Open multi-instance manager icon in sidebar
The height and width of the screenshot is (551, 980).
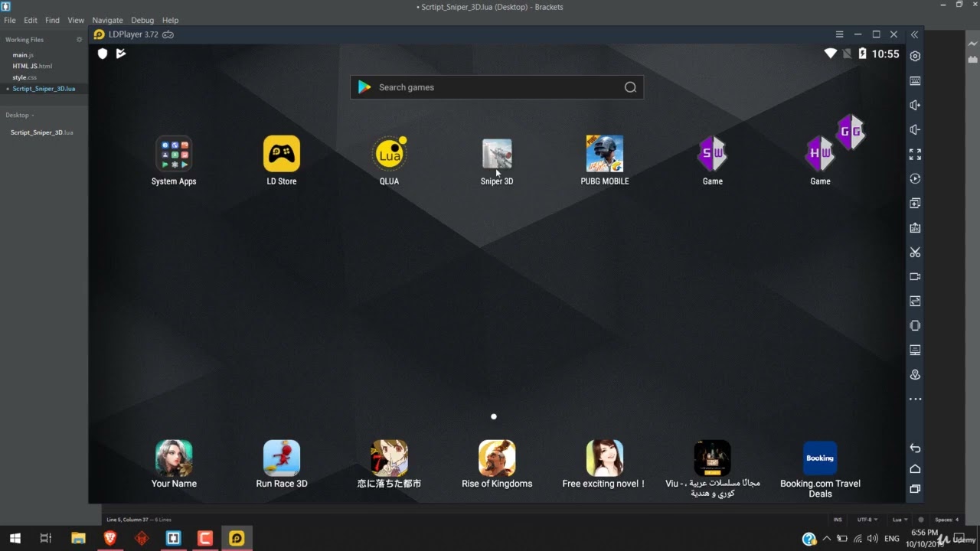pyautogui.click(x=915, y=203)
